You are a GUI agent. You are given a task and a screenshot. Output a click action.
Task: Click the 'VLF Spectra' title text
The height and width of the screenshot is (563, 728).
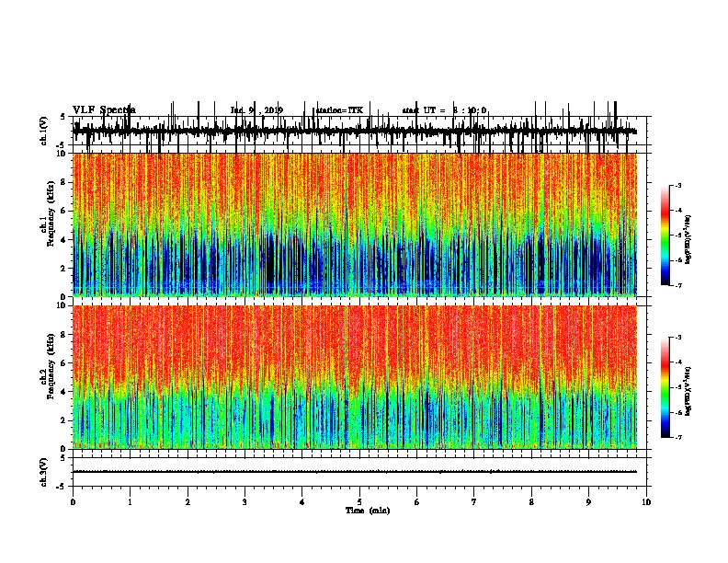[x=104, y=109]
